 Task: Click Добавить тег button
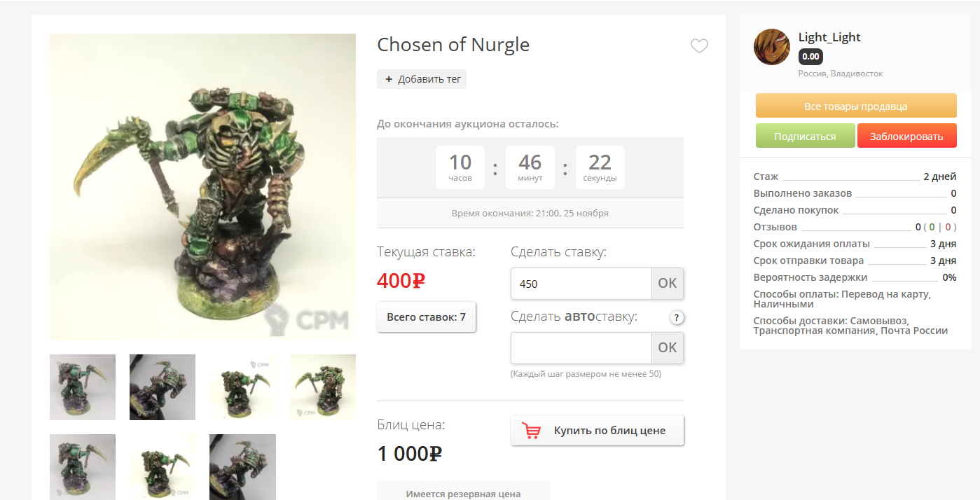click(x=422, y=79)
